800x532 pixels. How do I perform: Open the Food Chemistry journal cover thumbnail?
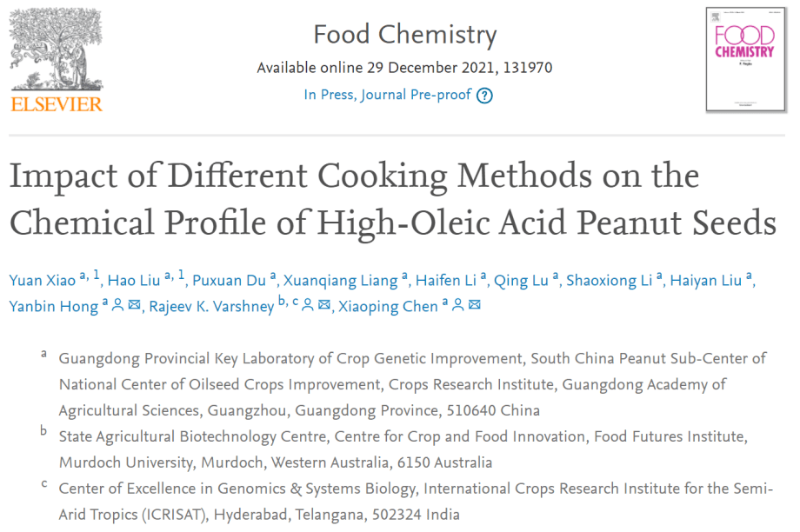pyautogui.click(x=743, y=59)
